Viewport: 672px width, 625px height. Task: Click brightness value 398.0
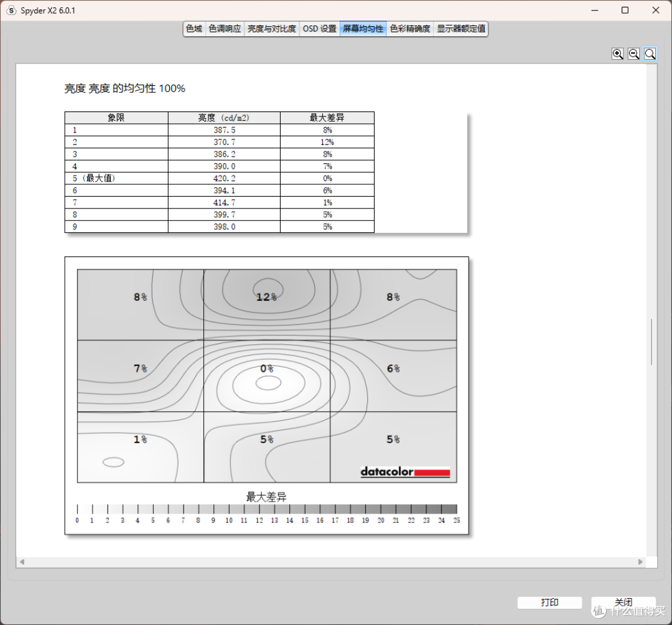coord(224,227)
